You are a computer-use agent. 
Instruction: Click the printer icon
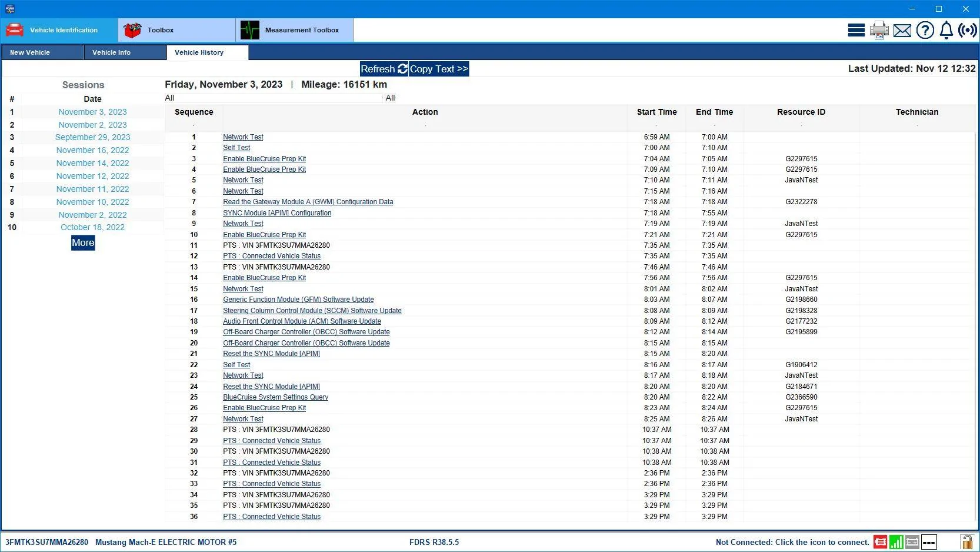879,30
